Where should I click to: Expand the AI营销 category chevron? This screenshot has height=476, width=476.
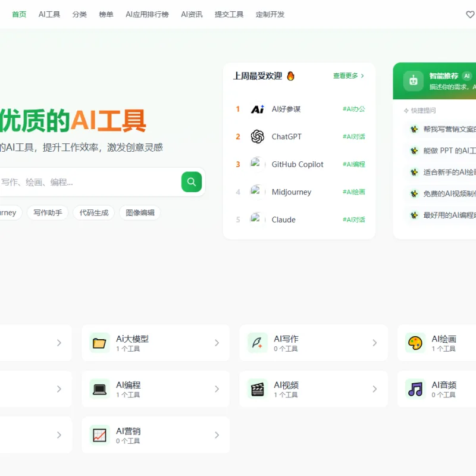point(217,435)
